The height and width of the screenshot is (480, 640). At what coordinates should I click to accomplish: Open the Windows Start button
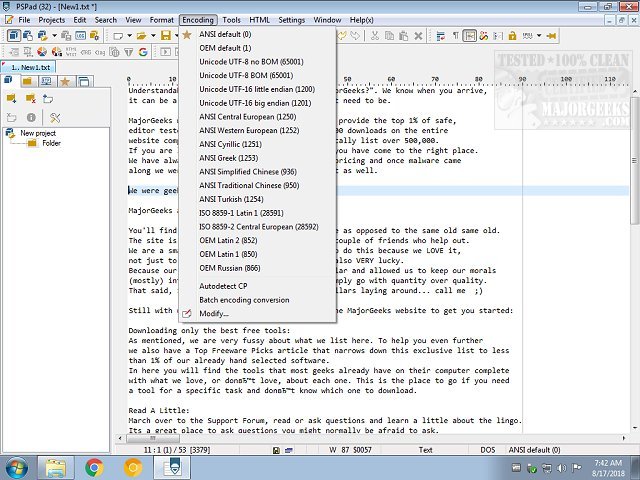16,468
